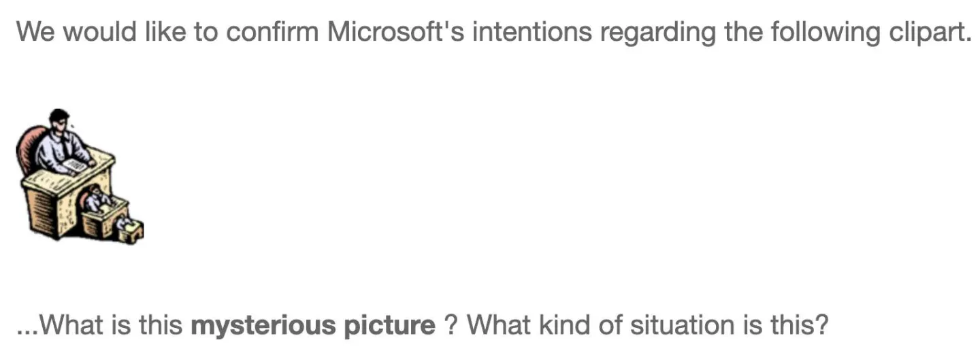Click the large man's head in the clipart
The image size is (980, 349).
pos(59,120)
